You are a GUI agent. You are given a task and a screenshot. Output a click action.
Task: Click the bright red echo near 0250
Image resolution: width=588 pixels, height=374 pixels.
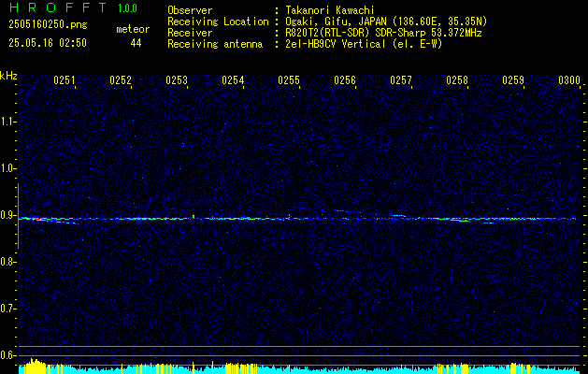(34, 219)
